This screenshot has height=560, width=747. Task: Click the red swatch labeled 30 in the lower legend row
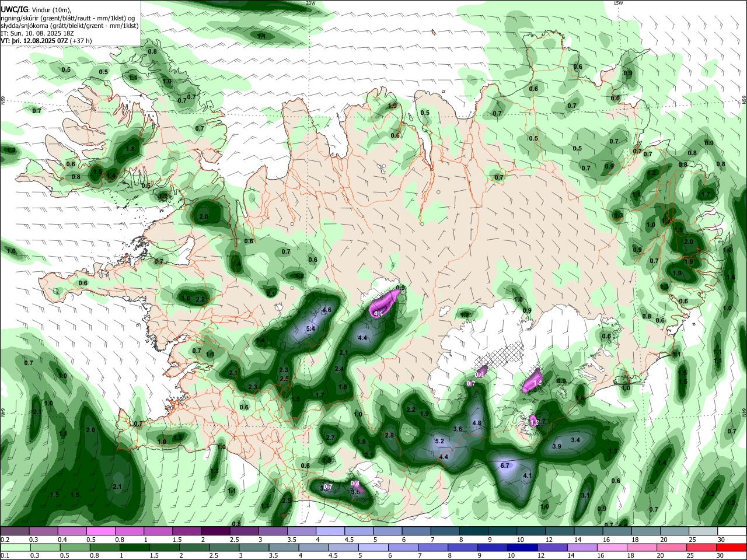(x=731, y=548)
